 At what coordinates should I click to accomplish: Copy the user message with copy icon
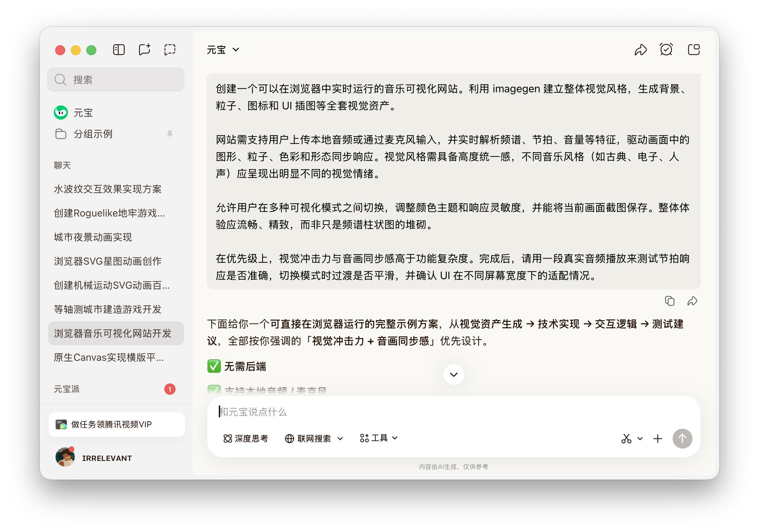pos(669,301)
